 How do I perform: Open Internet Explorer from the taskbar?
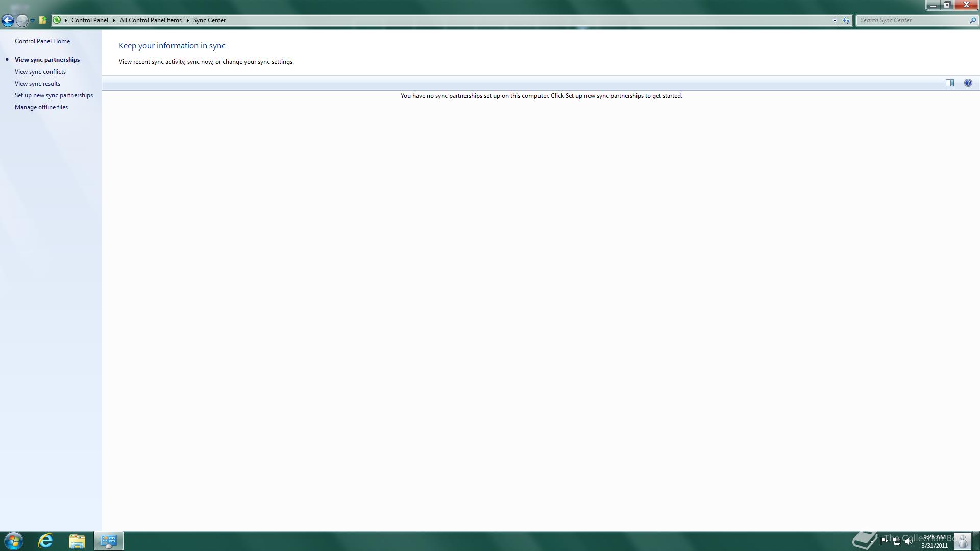(45, 541)
